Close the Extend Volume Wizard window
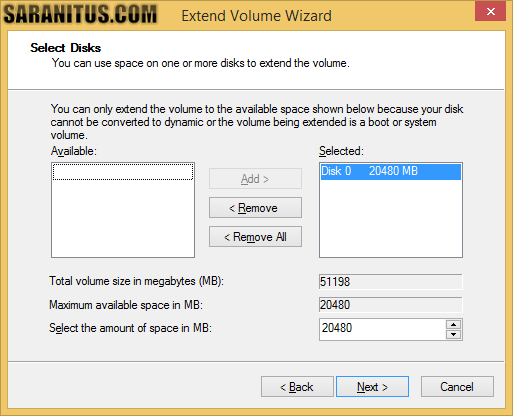The width and height of the screenshot is (513, 416). tap(490, 12)
